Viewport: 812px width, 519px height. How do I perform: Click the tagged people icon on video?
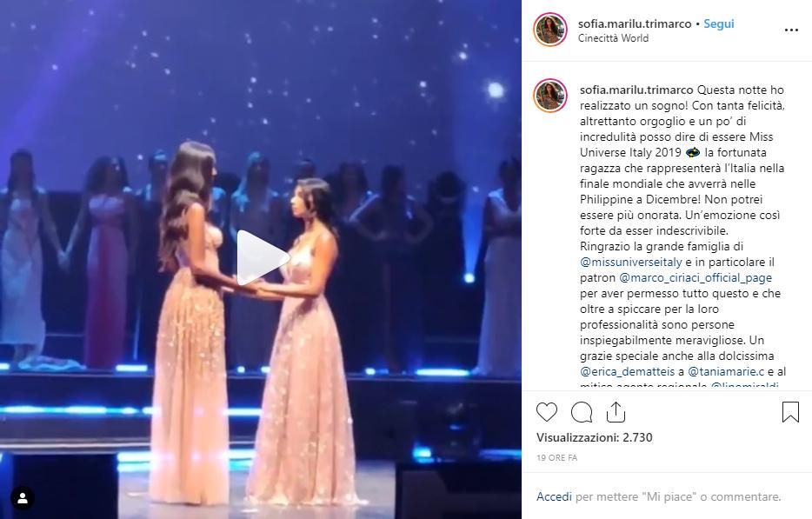click(23, 498)
